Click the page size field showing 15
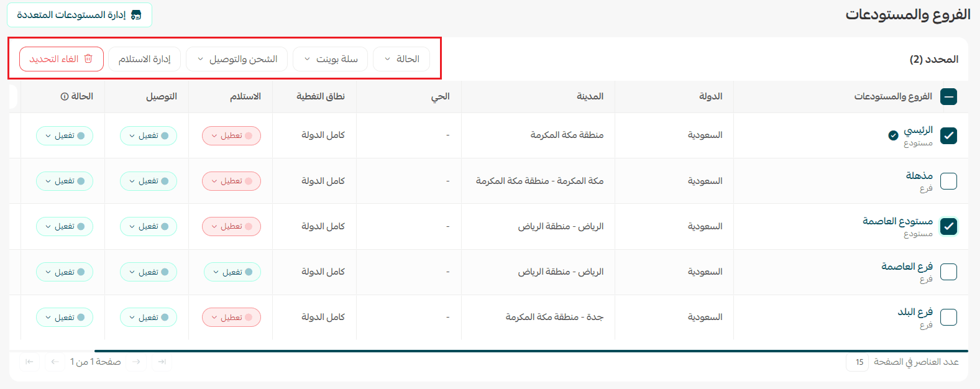 tap(857, 362)
